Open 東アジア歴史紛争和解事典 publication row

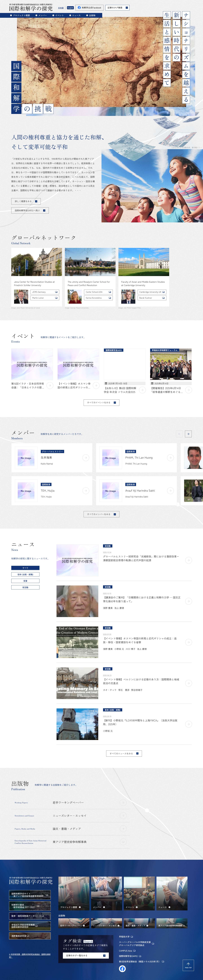[70, 842]
